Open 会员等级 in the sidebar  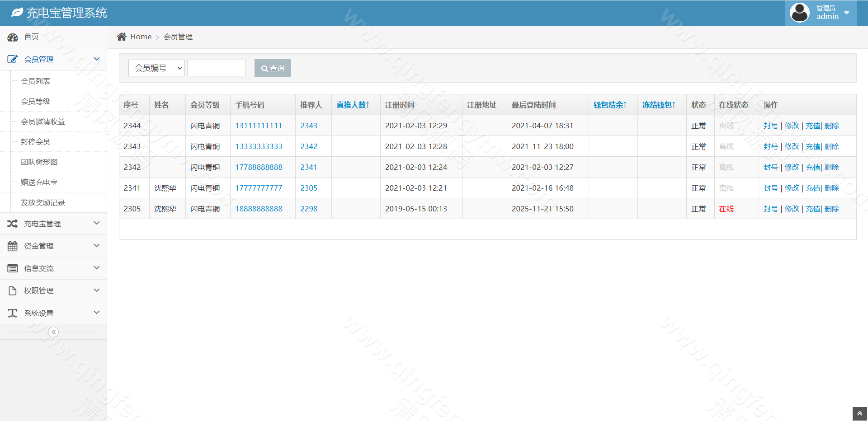pyautogui.click(x=35, y=102)
